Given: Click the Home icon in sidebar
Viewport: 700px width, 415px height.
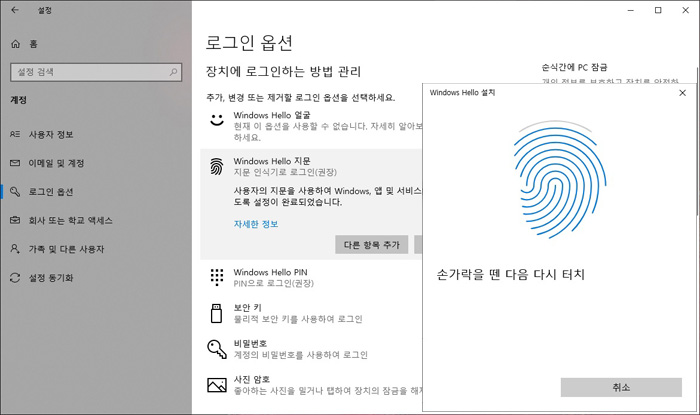Looking at the screenshot, I should pos(15,44).
